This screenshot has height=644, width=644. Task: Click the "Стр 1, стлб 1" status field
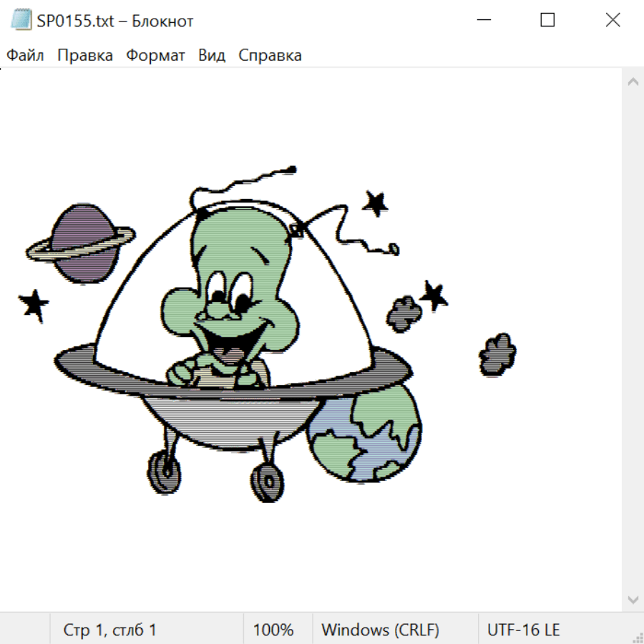(x=110, y=630)
